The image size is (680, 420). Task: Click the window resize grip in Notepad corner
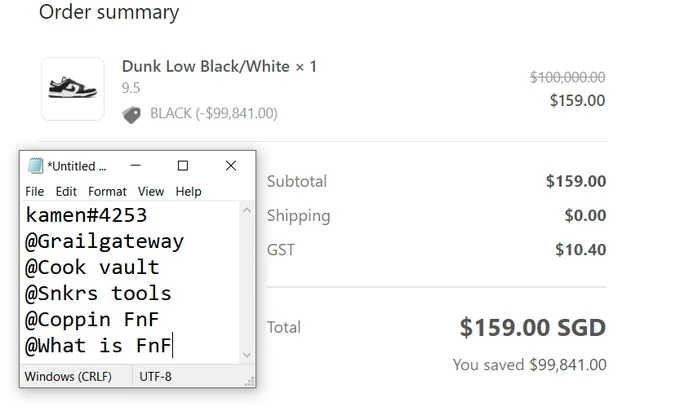(x=250, y=381)
